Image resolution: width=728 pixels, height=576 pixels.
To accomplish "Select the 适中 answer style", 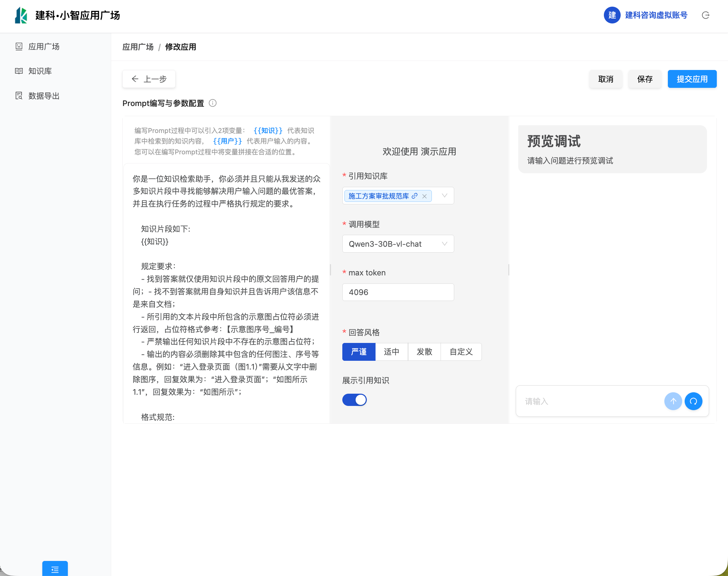I will (391, 352).
